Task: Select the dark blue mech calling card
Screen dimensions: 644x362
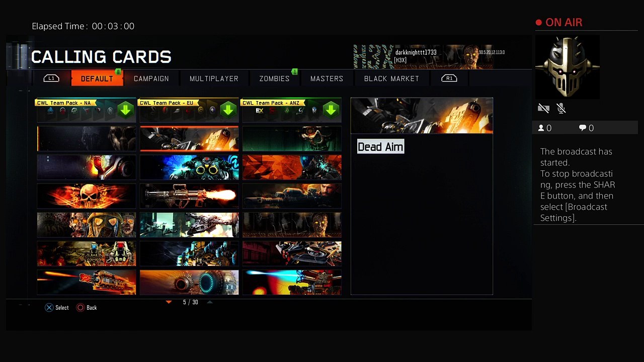Action: (x=189, y=254)
